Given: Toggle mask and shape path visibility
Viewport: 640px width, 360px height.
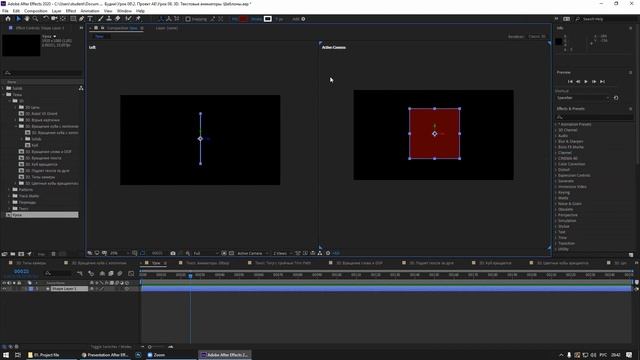Looking at the screenshot, I should point(142,253).
